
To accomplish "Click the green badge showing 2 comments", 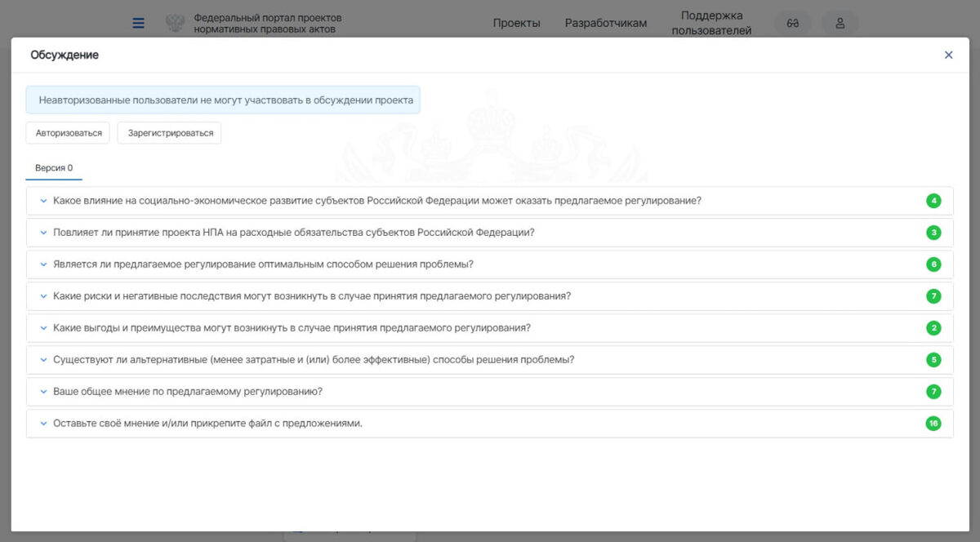I will 933,328.
